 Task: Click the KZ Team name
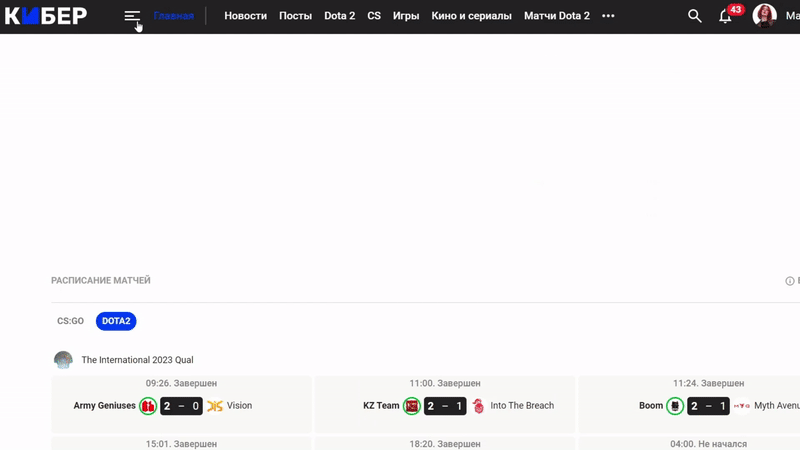pyautogui.click(x=381, y=406)
